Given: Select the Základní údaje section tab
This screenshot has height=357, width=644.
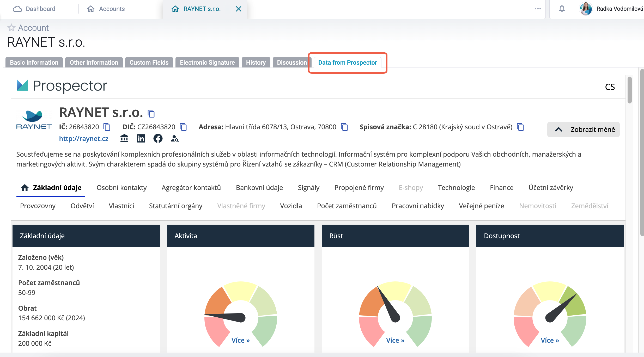Looking at the screenshot, I should [51, 188].
